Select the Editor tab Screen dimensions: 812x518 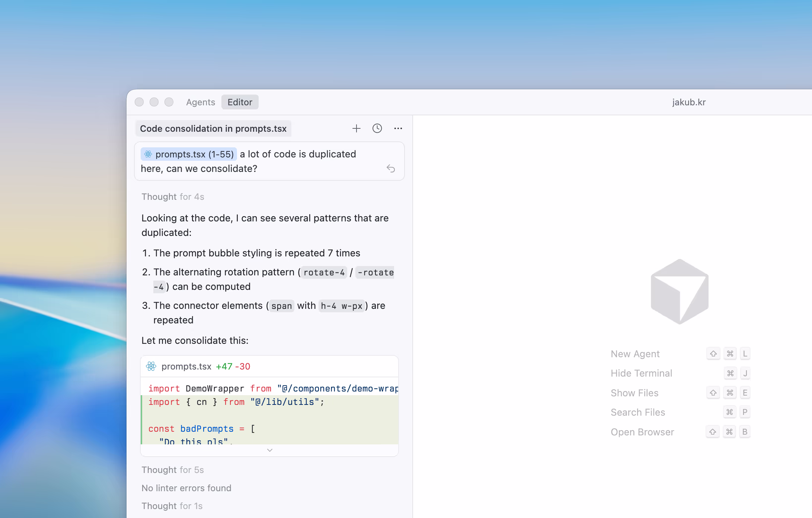[240, 102]
